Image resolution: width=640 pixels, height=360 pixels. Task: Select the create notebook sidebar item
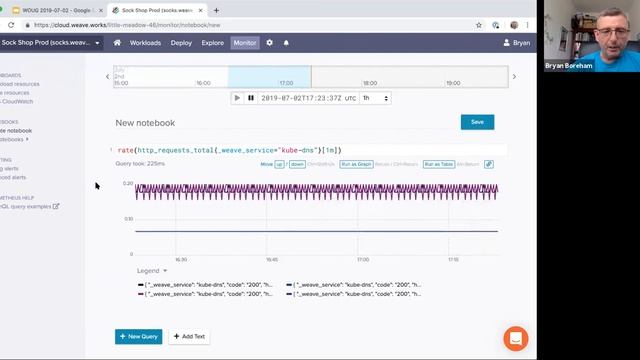point(16,131)
